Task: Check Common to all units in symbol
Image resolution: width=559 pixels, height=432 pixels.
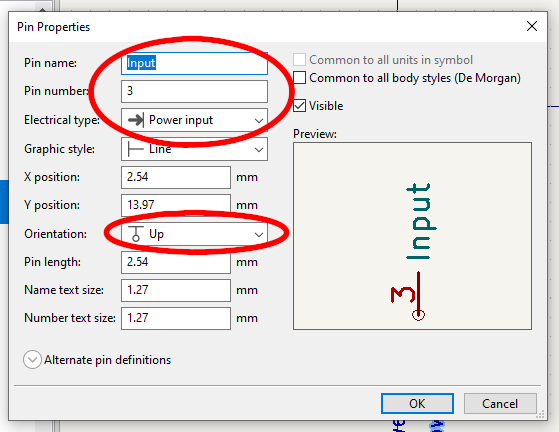Action: (x=299, y=60)
